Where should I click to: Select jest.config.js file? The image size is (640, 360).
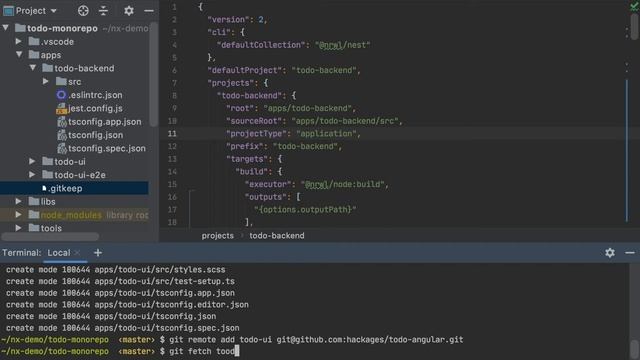click(95, 109)
